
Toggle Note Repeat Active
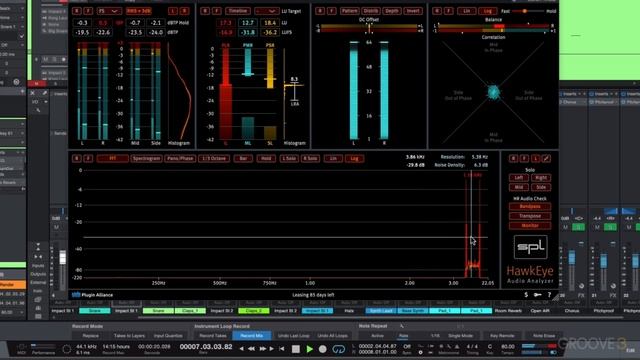point(378,336)
